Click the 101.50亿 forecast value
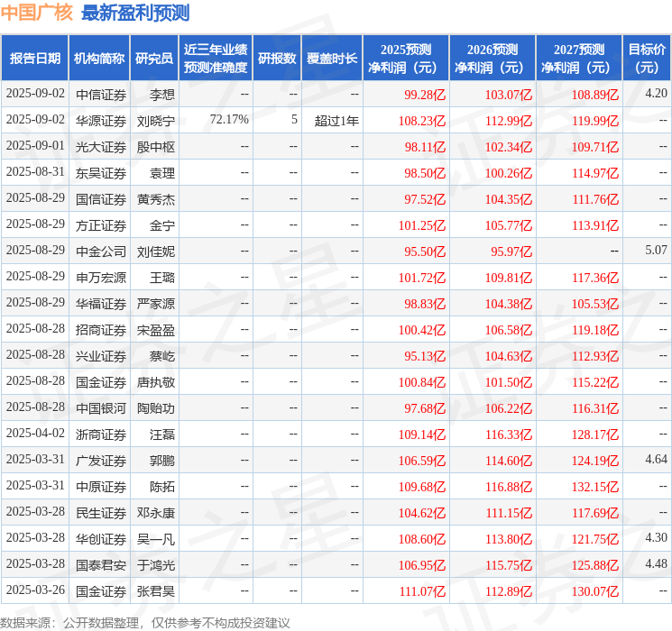Viewport: 672px width, 631px height. pyautogui.click(x=509, y=381)
